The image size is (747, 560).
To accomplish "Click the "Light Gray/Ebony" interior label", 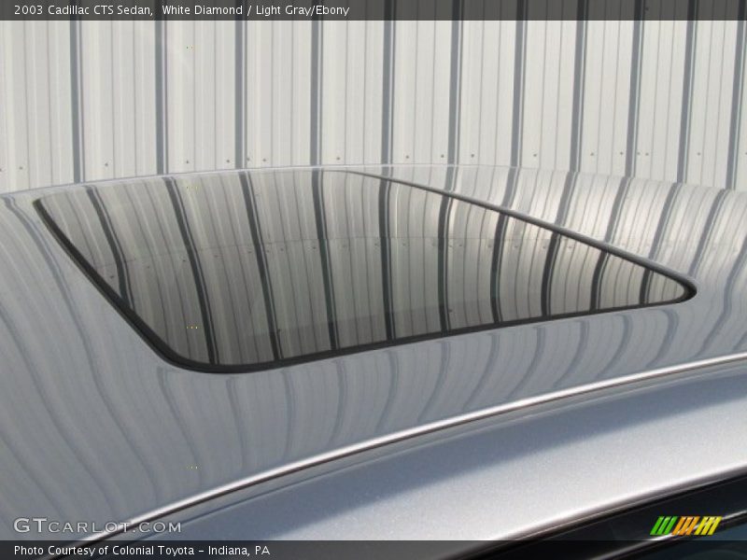I will 304,9.
